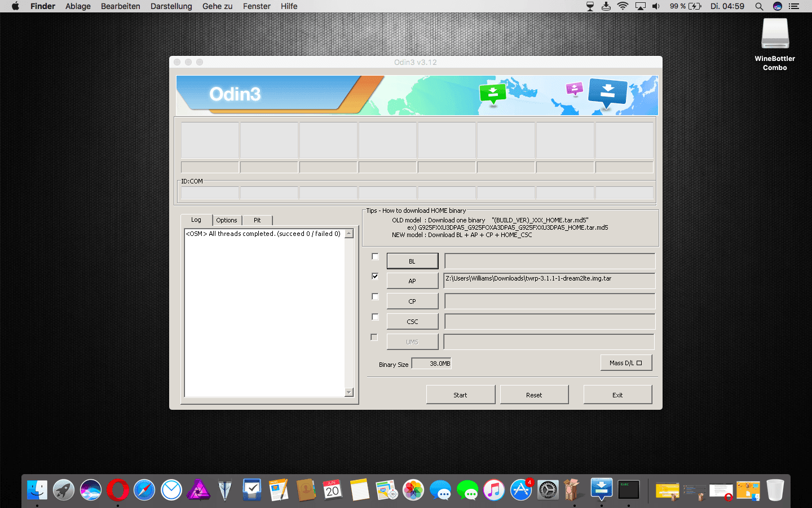812x508 pixels.
Task: Uncheck the AP checkbox
Action: click(x=375, y=276)
